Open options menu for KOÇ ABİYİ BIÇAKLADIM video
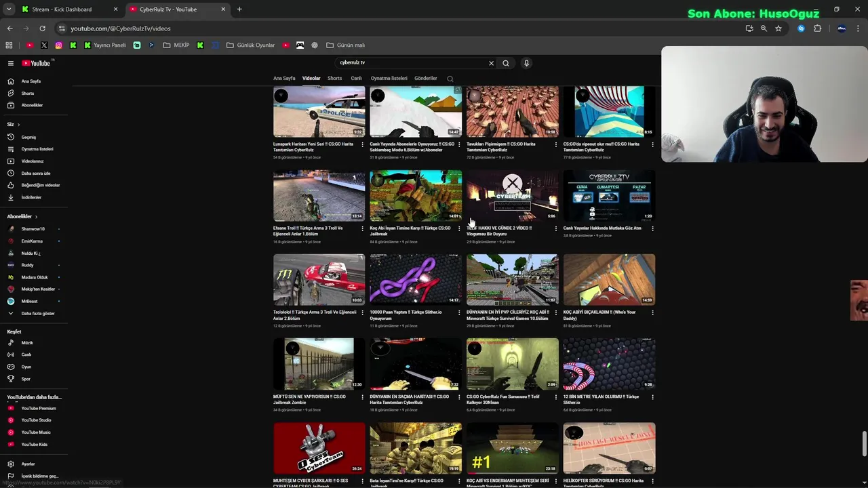 click(652, 312)
